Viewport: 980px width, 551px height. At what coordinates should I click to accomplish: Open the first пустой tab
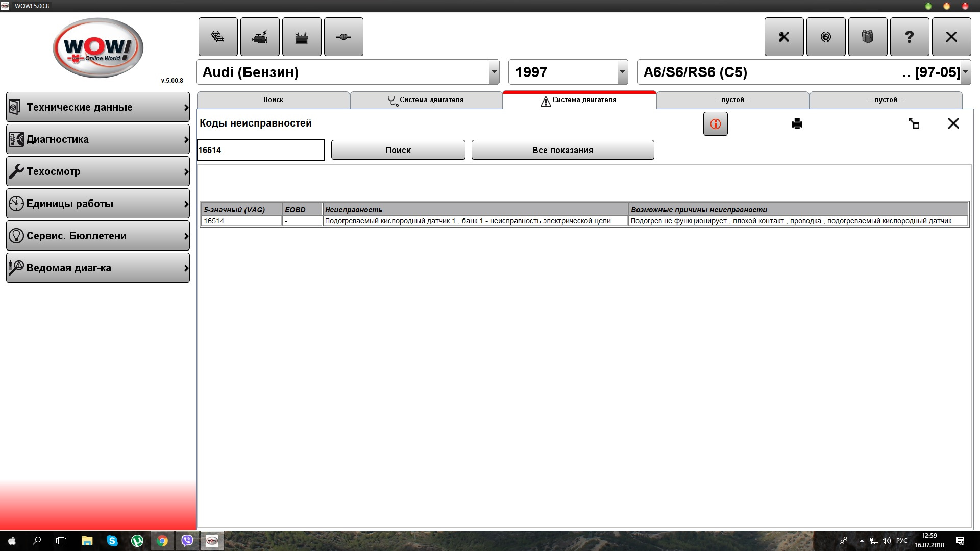pyautogui.click(x=733, y=100)
